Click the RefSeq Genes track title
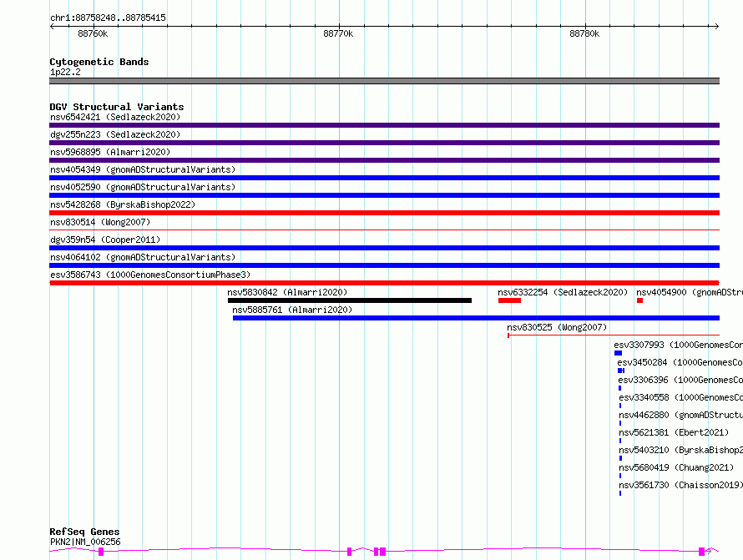The image size is (743, 560). pos(84,532)
